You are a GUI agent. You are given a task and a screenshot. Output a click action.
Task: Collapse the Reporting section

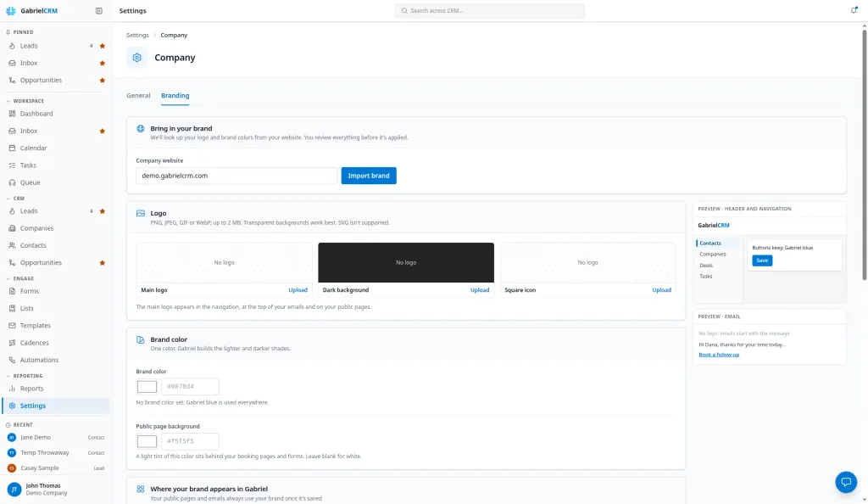point(8,376)
